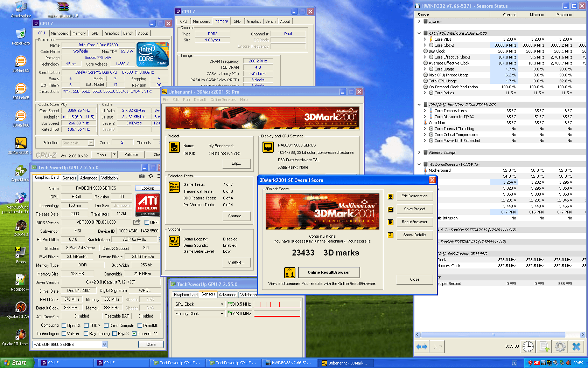The height and width of the screenshot is (368, 588).
Task: Toggle the UEFI checkbox in GPU-Z
Action: tap(147, 223)
